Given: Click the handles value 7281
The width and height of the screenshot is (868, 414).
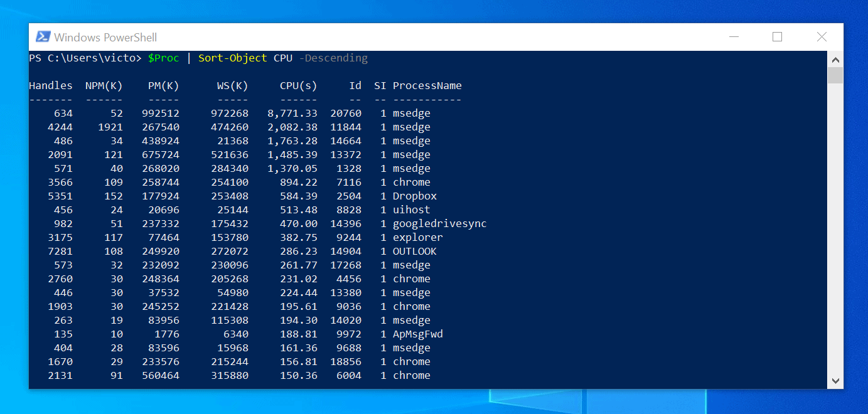Looking at the screenshot, I should click(60, 252).
